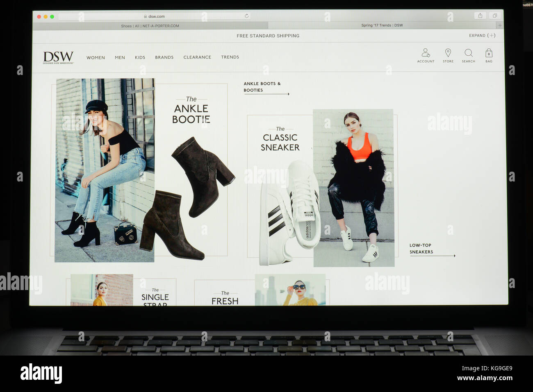
Task: Open photo of model in orange top
Action: (x=353, y=188)
